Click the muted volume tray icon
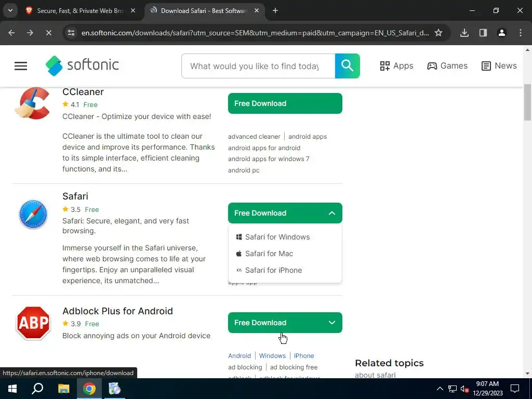The image size is (532, 399). click(x=465, y=389)
